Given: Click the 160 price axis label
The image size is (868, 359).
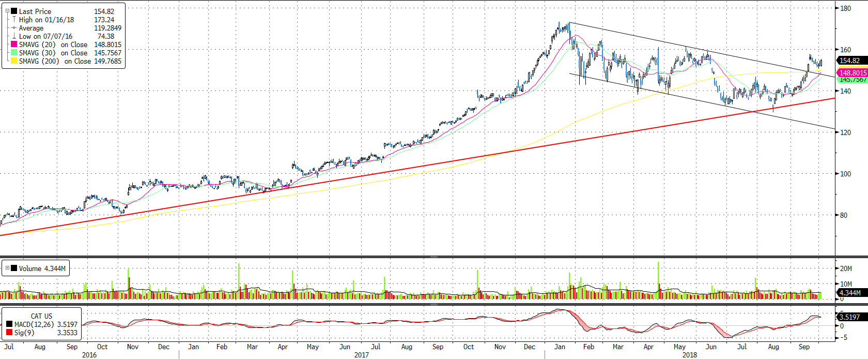Looking at the screenshot, I should tap(845, 50).
